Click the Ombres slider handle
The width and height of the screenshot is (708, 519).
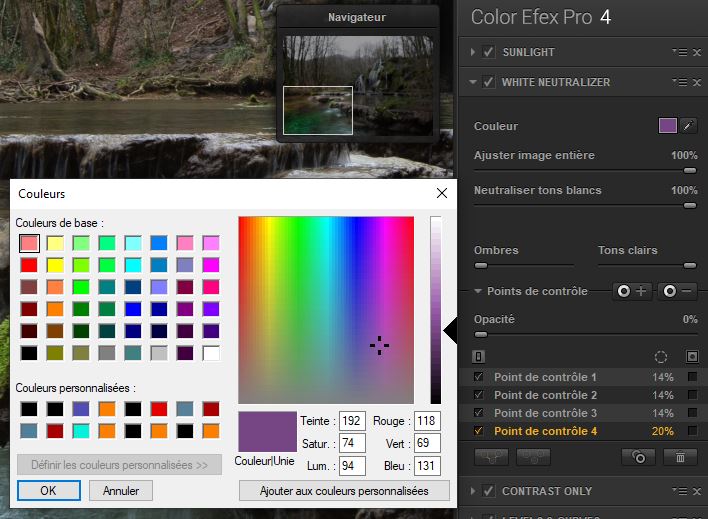pyautogui.click(x=481, y=266)
